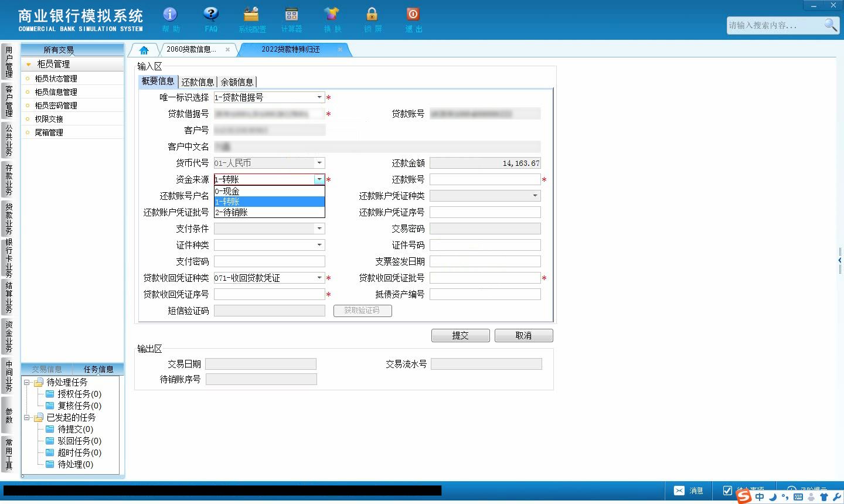Launch the 计算器 calculator tool

(291, 14)
